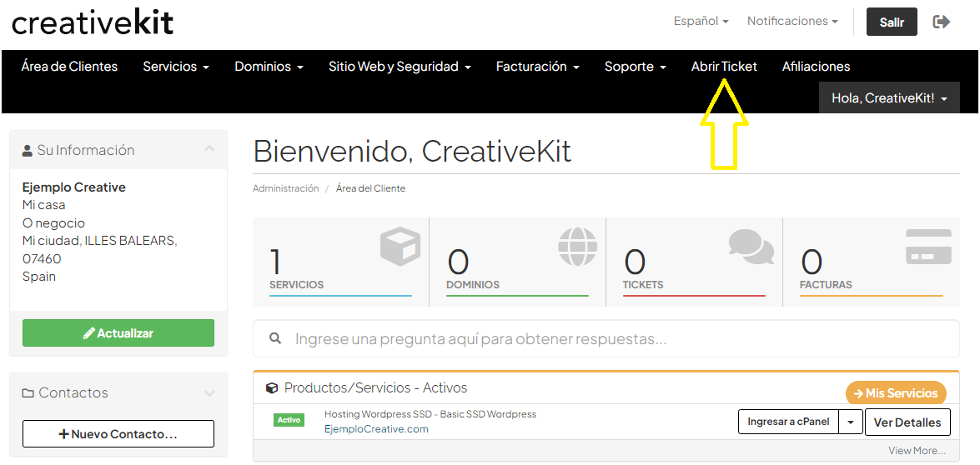Open dropdown arrow next to Ingresar a cPanel
Viewport: 980px width, 465px height.
pyautogui.click(x=850, y=422)
